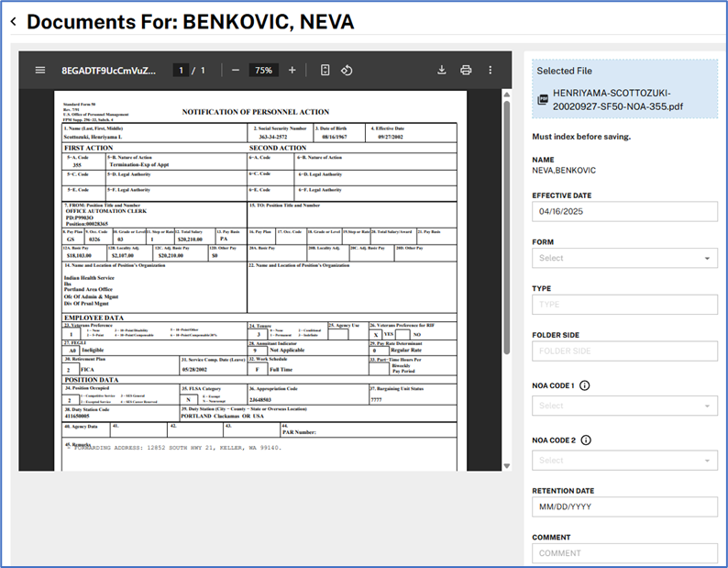Click the 75% zoom level field
Screen dimensions: 728x568
[x=264, y=70]
